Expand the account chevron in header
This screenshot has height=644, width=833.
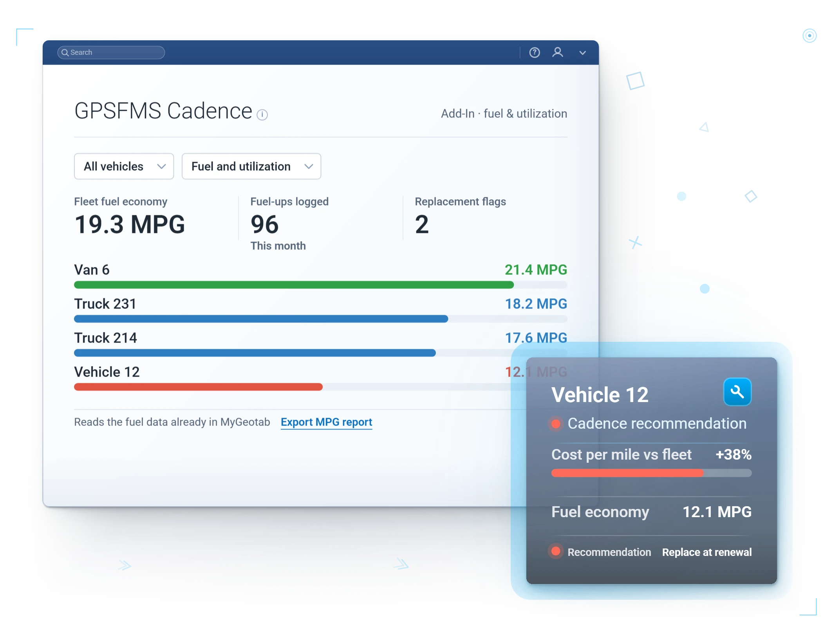click(583, 53)
